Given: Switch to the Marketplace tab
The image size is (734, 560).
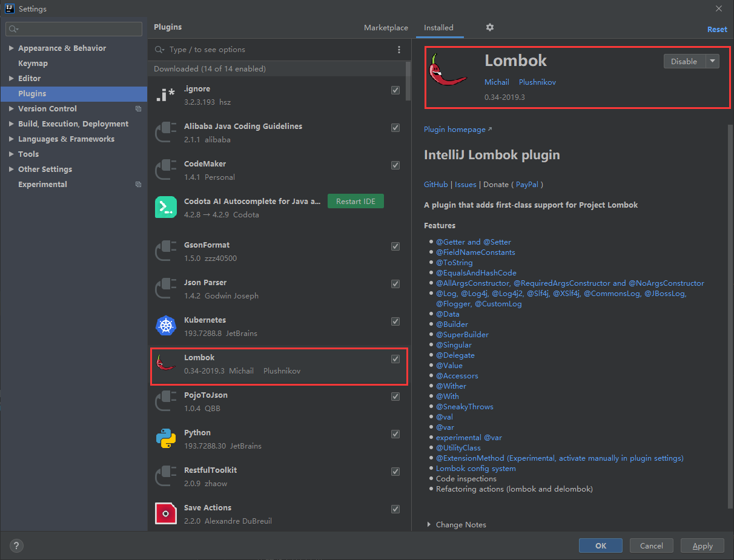Looking at the screenshot, I should [x=386, y=28].
